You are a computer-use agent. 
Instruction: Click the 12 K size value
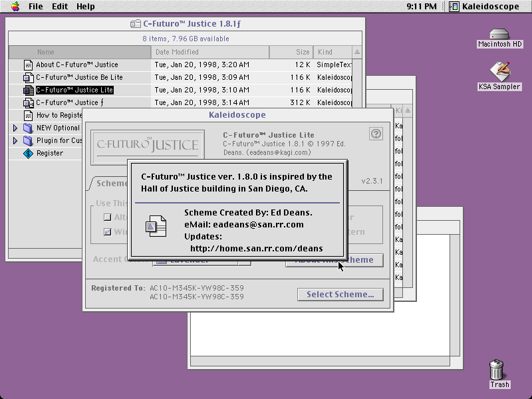(x=302, y=65)
